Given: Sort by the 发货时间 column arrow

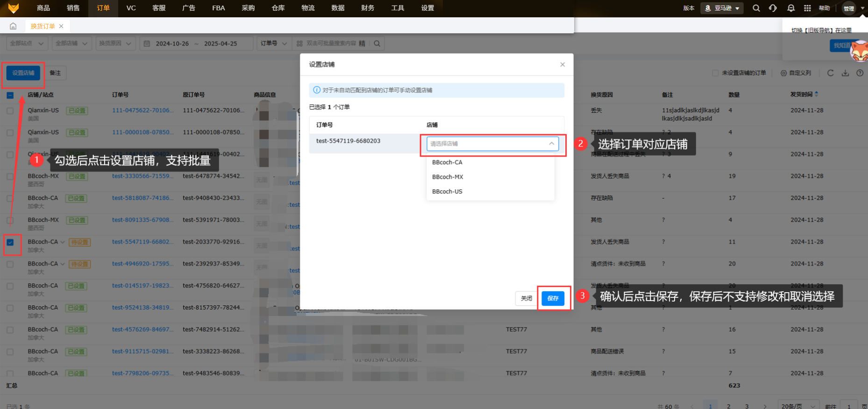Looking at the screenshot, I should tap(817, 94).
